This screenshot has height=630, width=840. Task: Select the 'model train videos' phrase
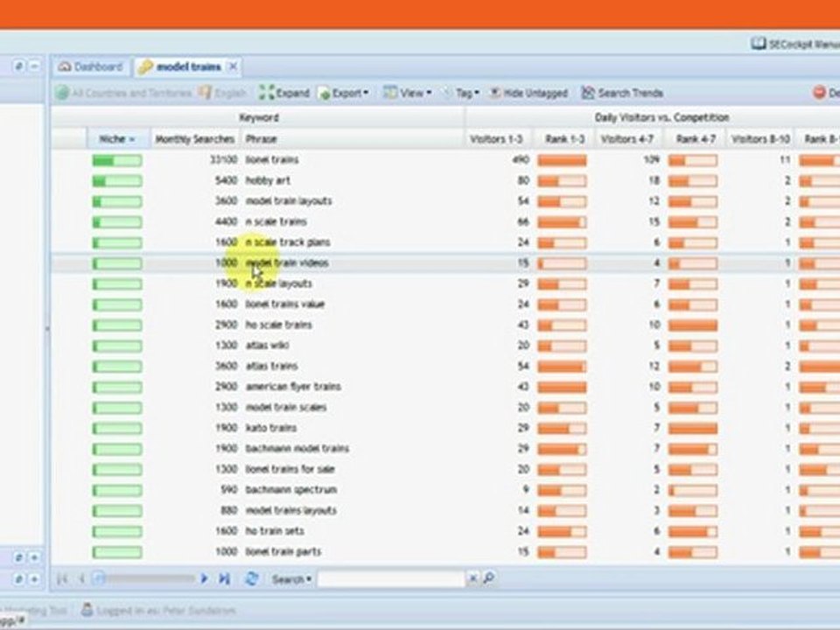(x=287, y=263)
